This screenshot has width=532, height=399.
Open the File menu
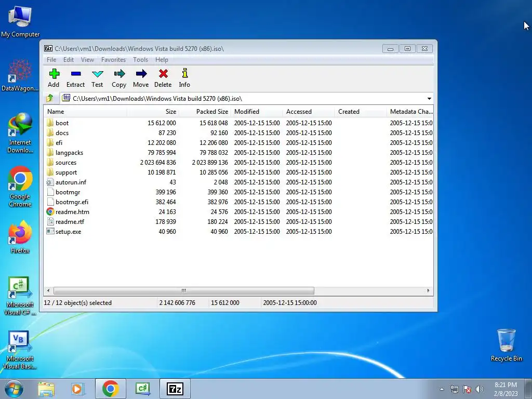pos(51,60)
